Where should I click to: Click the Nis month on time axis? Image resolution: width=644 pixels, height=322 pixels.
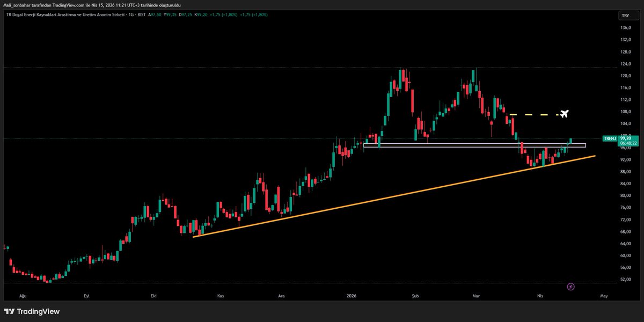(x=540, y=295)
